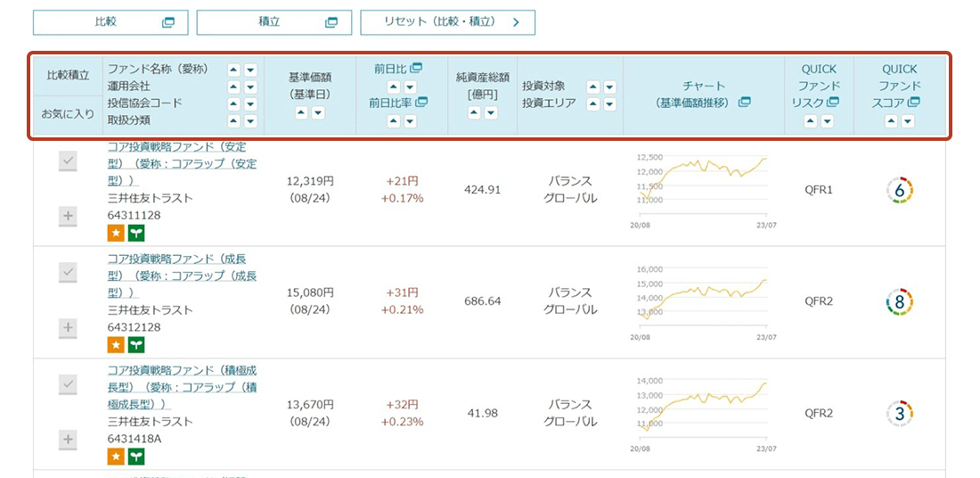Click price chart for コアラップ（成長型）
The height and width of the screenshot is (478, 980).
pos(704,302)
